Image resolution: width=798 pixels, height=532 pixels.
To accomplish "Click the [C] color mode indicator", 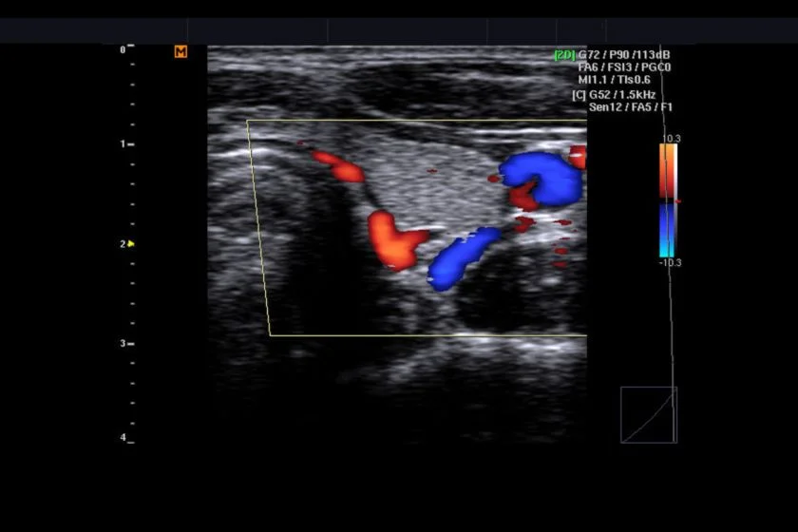I will (x=579, y=95).
